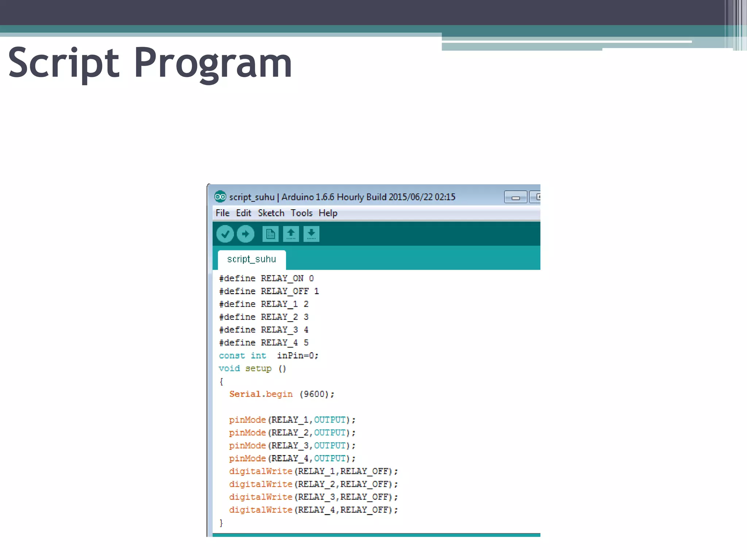Click the Serial.begin (9600) statement
This screenshot has height=560, width=747.
tap(281, 394)
